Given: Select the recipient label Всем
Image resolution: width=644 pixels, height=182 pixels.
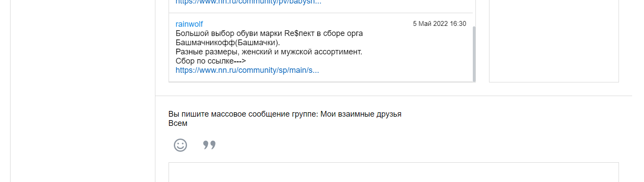Looking at the screenshot, I should pyautogui.click(x=178, y=123).
